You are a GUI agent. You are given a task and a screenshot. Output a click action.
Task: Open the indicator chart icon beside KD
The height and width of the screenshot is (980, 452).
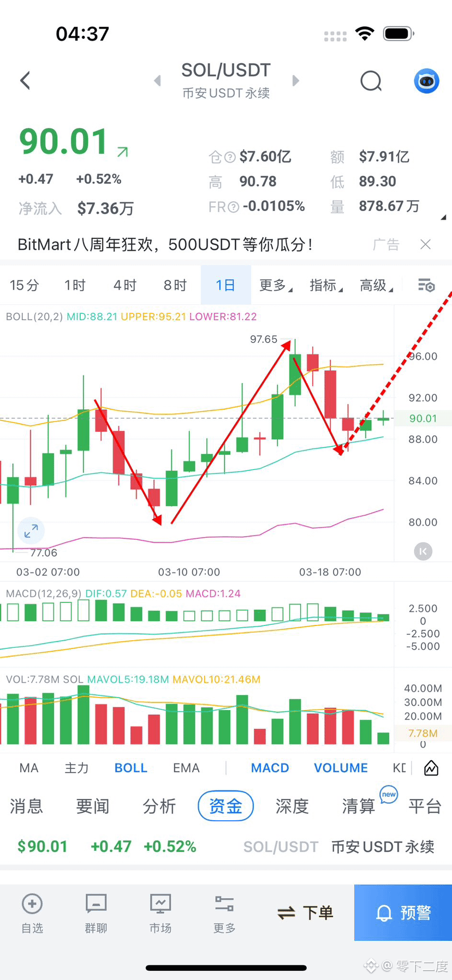431,768
